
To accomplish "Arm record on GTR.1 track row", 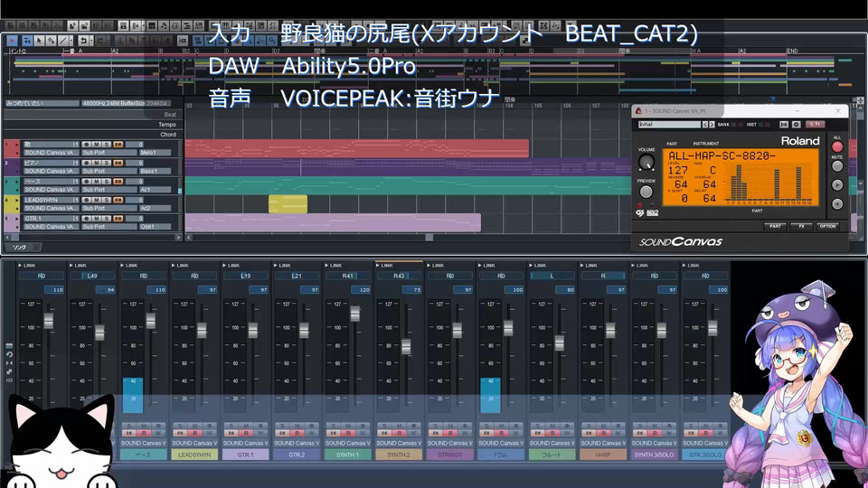I will click(x=87, y=219).
